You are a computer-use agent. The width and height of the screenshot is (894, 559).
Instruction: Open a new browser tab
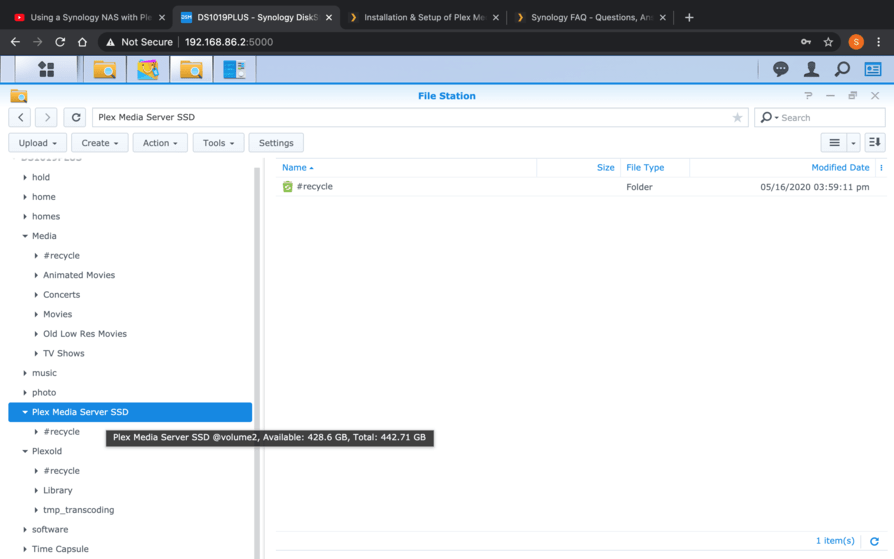pyautogui.click(x=689, y=17)
